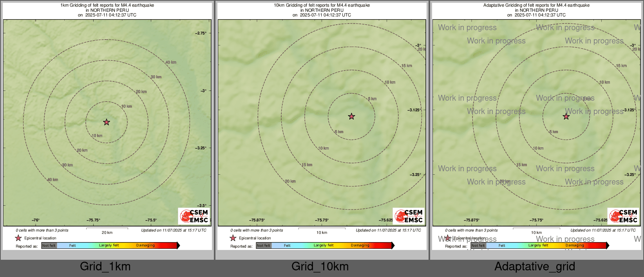Click '0 cells with more than 3 points' in Grid_10km
644x277 pixels.
pyautogui.click(x=257, y=230)
